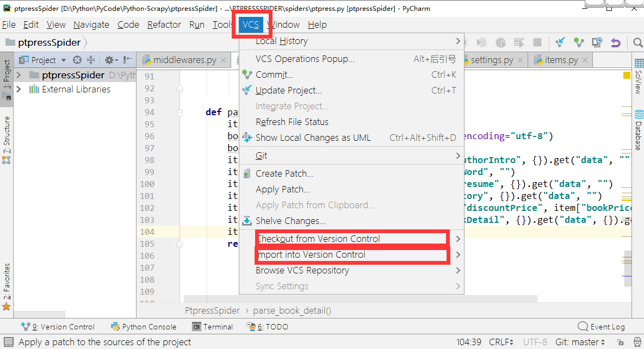Open the Python Console tool window
The image size is (644, 349).
click(144, 327)
